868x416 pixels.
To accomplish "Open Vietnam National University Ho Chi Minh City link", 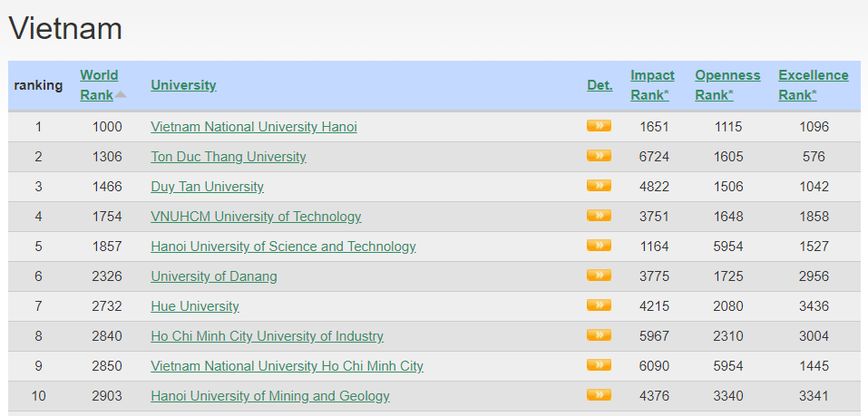I will tap(287, 366).
